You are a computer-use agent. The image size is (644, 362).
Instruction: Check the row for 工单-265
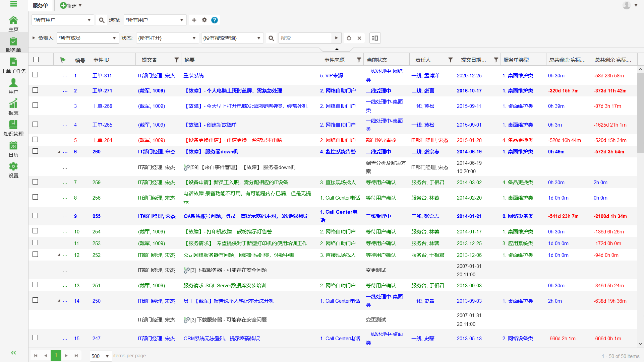(x=35, y=124)
